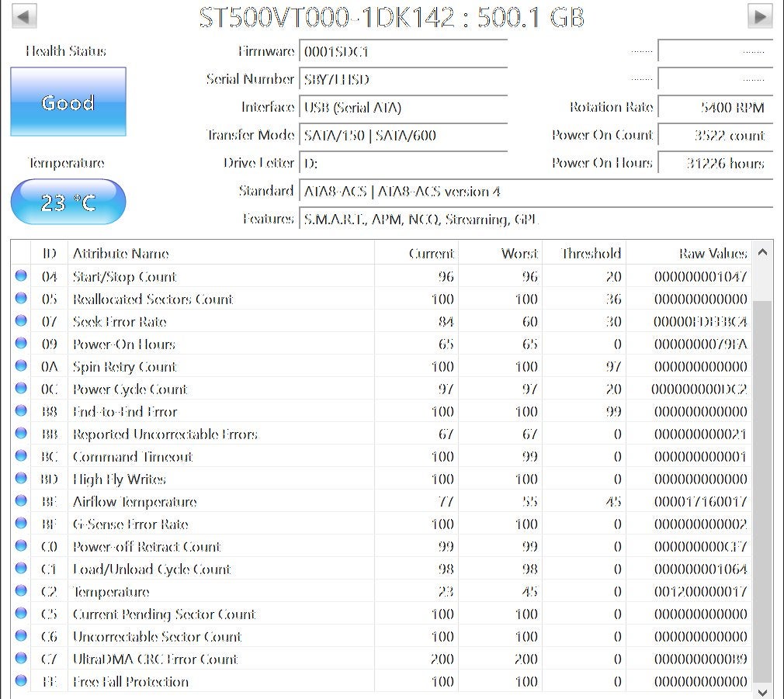This screenshot has height=699, width=784.
Task: Click status dot for Current Pending Sector Count
Action: tap(21, 613)
